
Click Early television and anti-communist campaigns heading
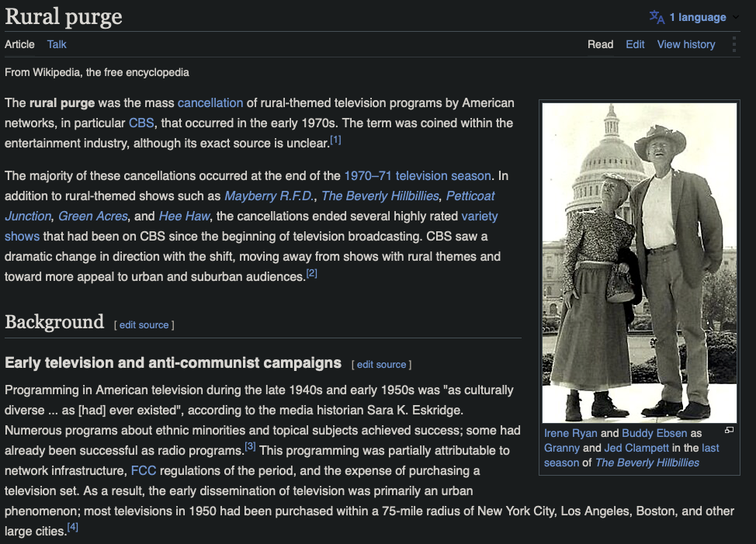(173, 363)
